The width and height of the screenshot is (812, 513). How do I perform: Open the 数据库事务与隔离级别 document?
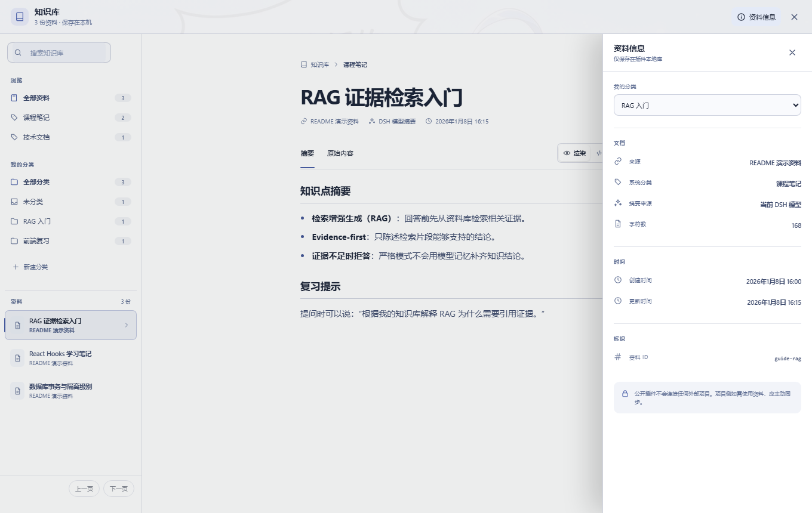pyautogui.click(x=70, y=391)
